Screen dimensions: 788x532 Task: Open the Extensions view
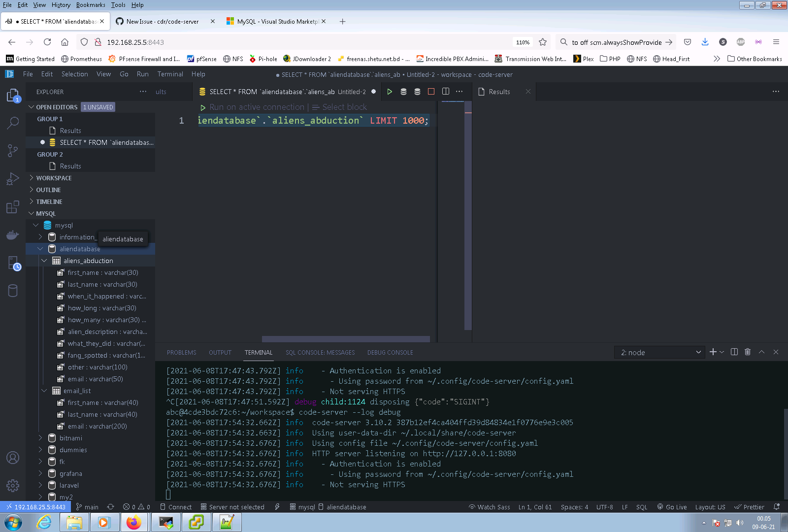(13, 207)
